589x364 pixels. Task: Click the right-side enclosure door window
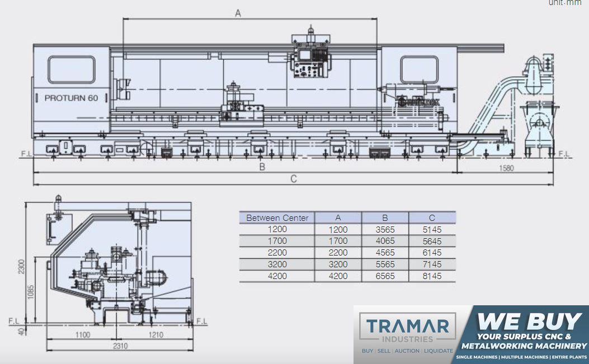tap(418, 69)
